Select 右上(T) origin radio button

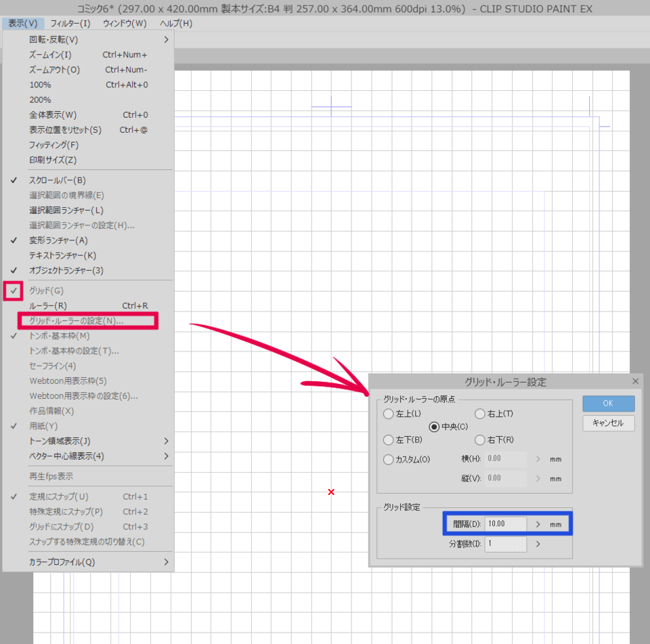[480, 414]
